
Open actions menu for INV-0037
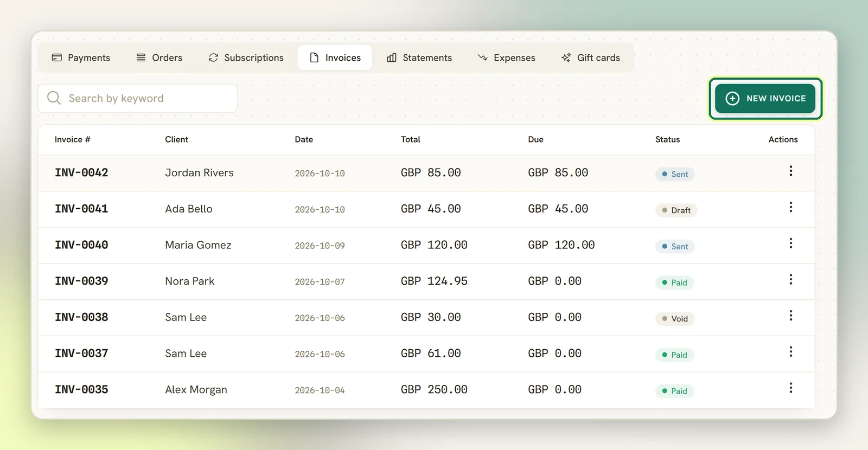(790, 352)
